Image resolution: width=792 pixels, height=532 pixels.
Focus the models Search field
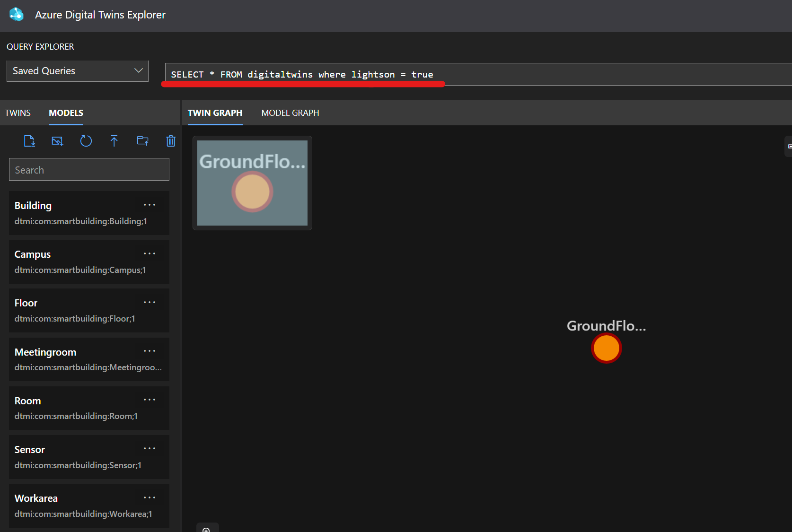pos(89,169)
